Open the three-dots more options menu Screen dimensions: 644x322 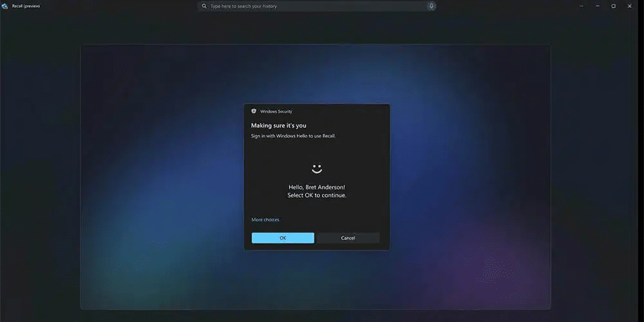[x=582, y=6]
